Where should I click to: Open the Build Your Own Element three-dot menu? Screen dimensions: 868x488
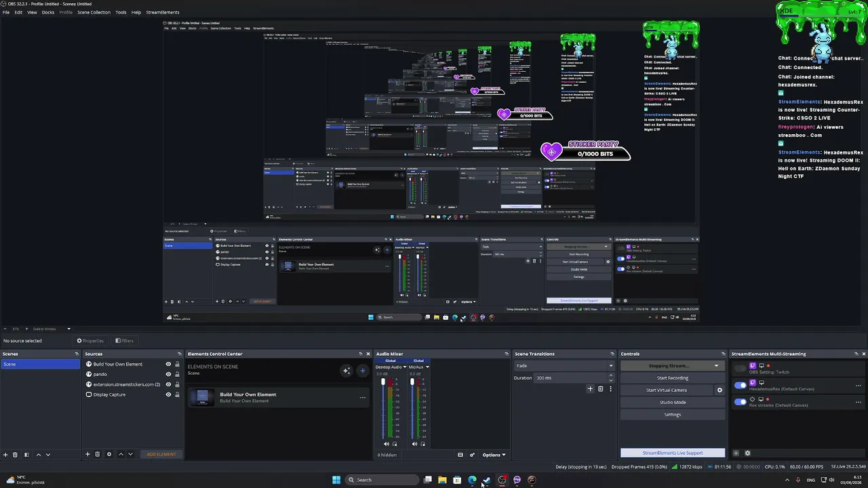click(363, 397)
